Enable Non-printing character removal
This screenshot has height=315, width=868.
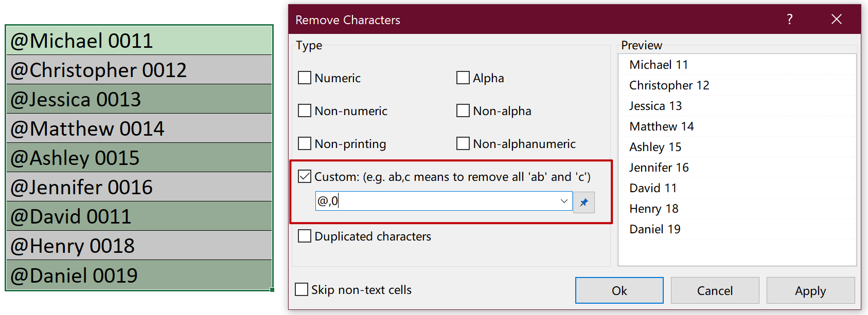coord(304,143)
